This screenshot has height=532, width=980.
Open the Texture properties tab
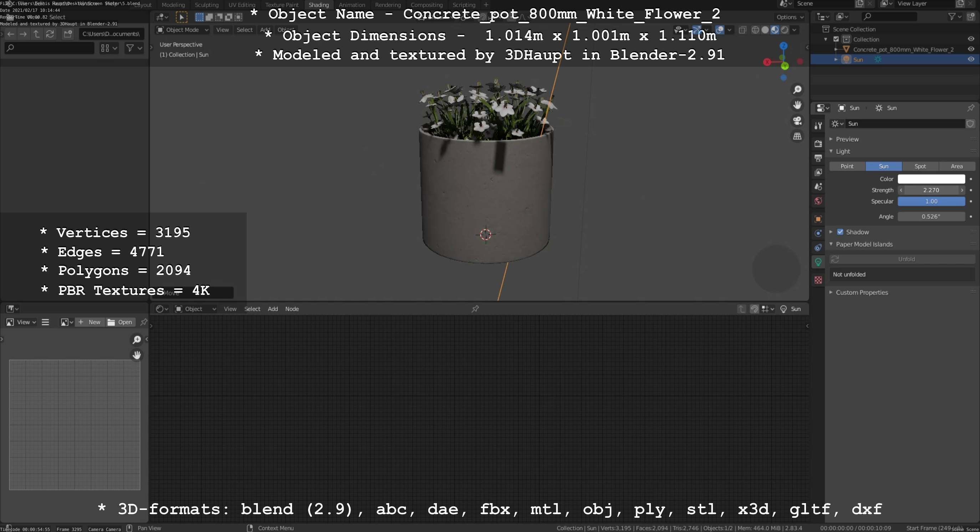pos(818,280)
